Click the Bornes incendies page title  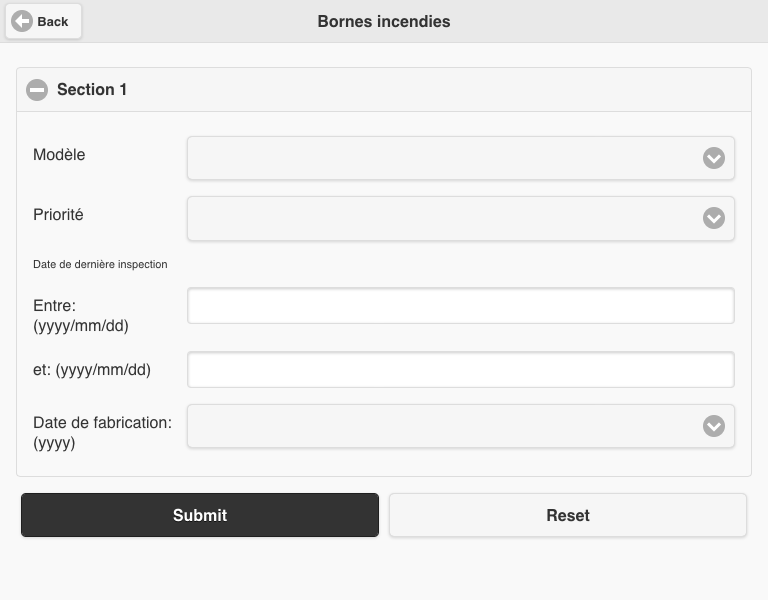384,22
